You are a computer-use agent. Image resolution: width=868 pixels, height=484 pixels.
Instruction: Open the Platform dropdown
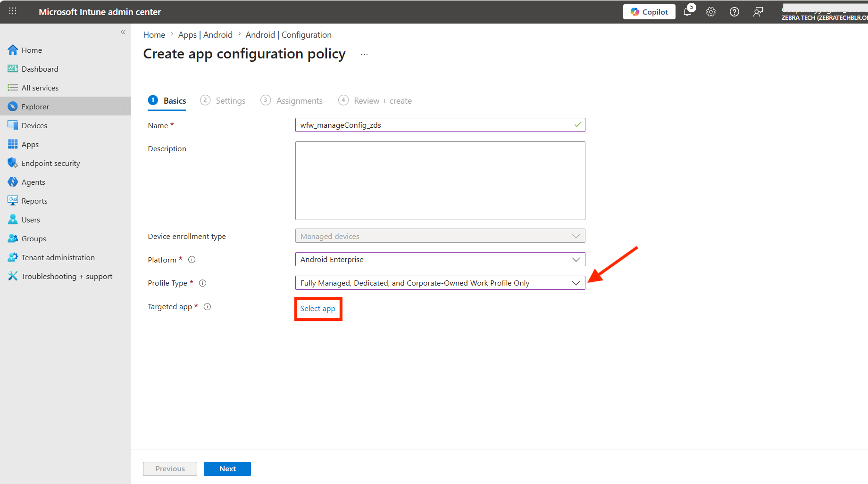pyautogui.click(x=440, y=259)
